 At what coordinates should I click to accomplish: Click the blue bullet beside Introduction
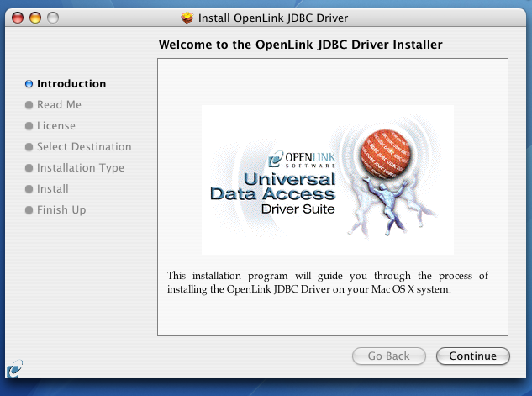(x=29, y=84)
